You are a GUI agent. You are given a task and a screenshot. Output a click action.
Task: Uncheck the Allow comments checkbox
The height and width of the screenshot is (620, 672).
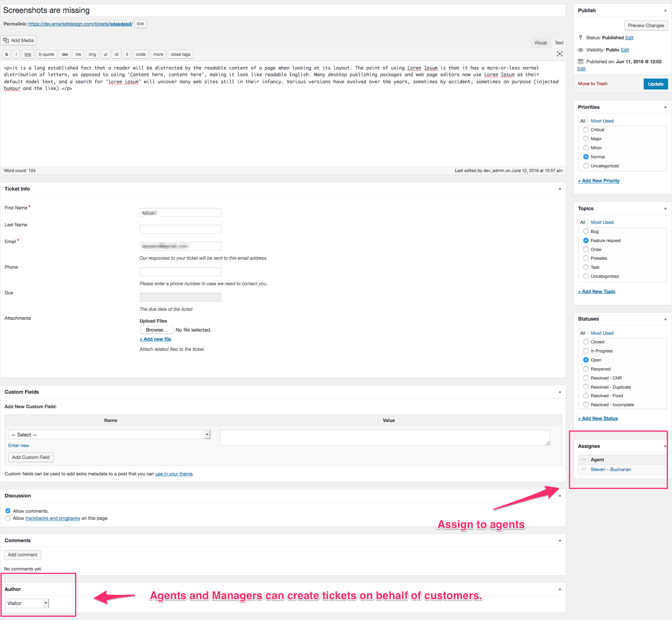pos(8,511)
